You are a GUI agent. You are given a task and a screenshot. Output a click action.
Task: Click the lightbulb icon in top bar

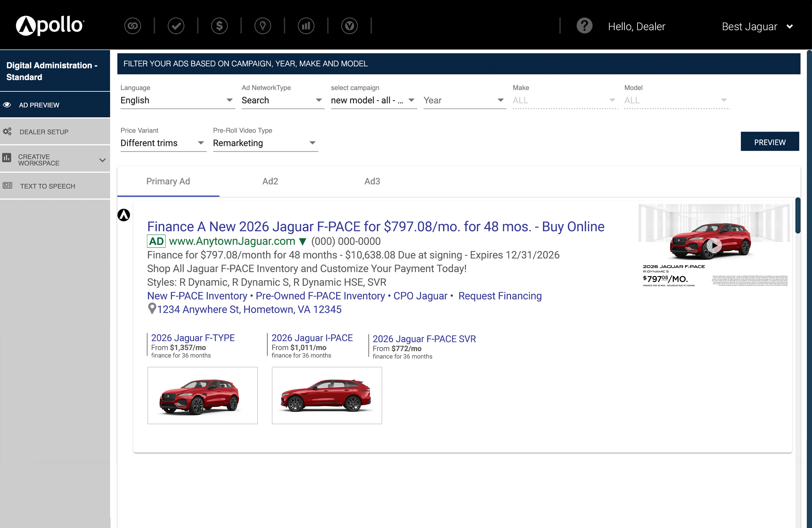263,26
